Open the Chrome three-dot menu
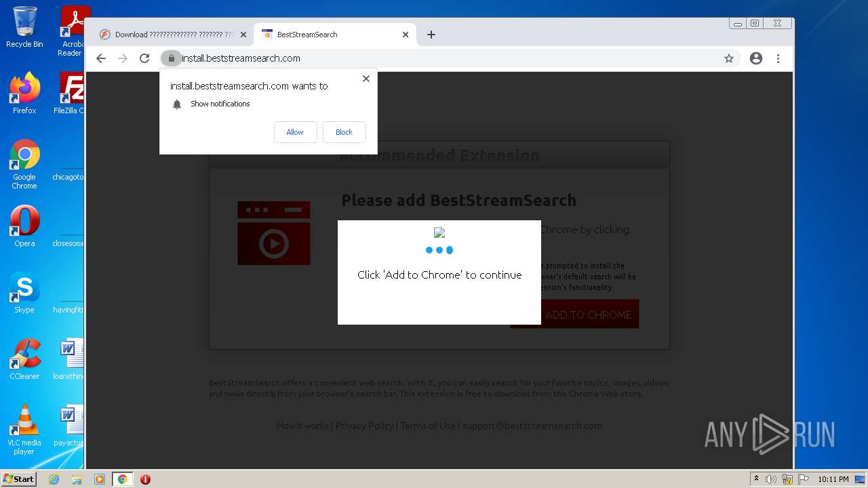The image size is (868, 488). pyautogui.click(x=778, y=58)
